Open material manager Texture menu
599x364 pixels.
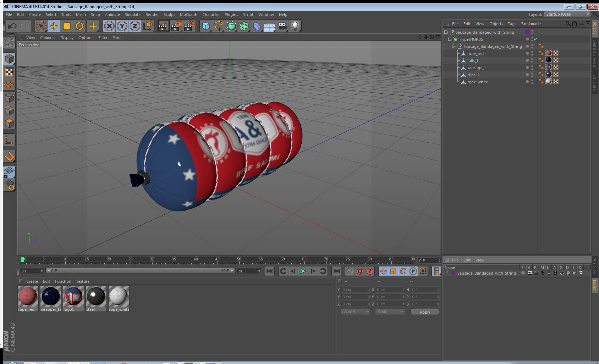point(83,281)
